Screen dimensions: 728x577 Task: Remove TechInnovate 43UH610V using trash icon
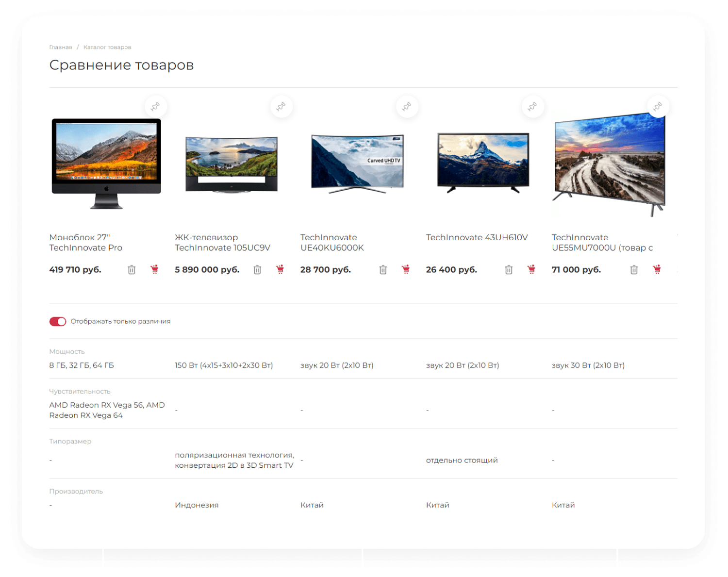[x=508, y=269]
